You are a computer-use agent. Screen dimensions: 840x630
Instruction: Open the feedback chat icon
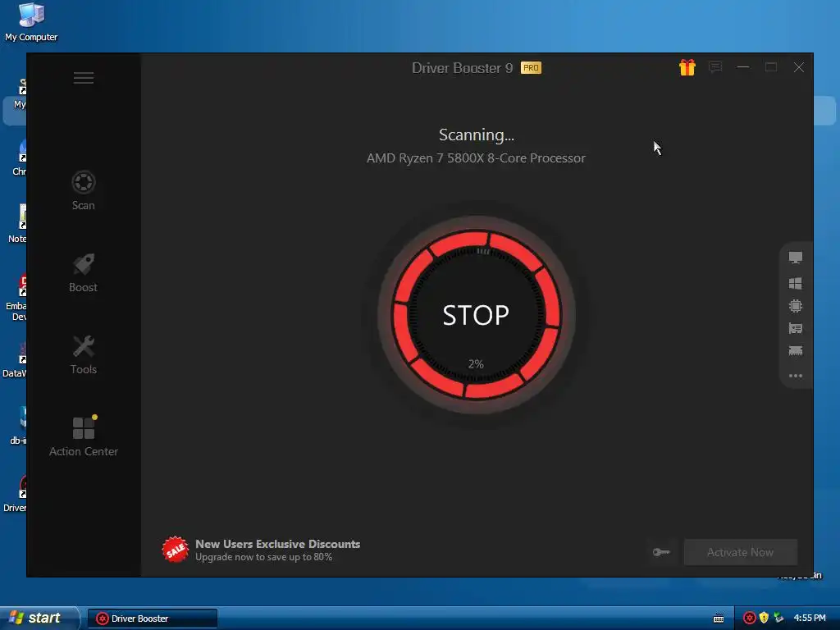click(715, 67)
